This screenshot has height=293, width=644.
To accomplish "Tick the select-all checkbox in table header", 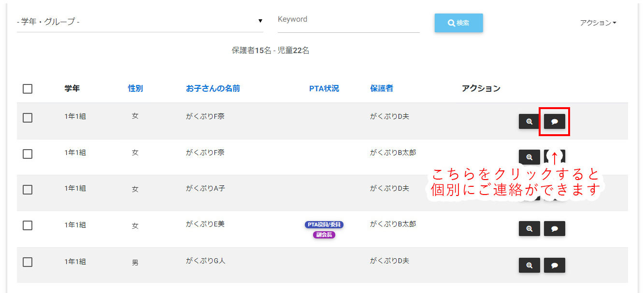I will 28,89.
